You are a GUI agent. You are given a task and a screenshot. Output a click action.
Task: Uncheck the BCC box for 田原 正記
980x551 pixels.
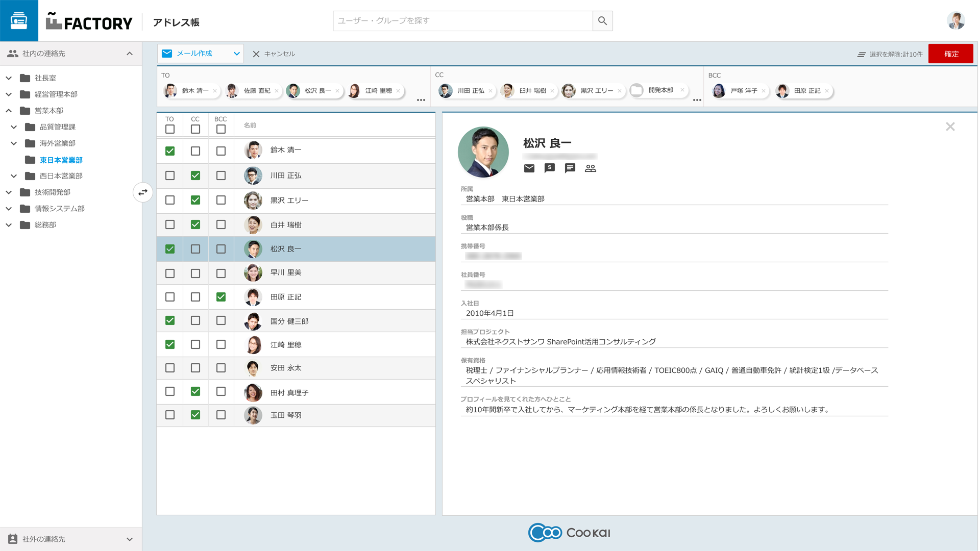tap(221, 297)
